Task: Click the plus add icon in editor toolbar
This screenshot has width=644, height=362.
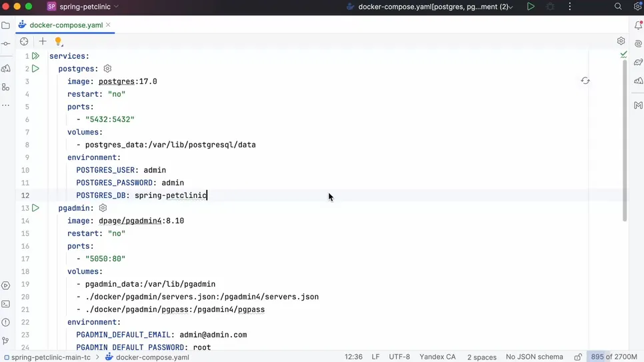Action: tap(43, 41)
